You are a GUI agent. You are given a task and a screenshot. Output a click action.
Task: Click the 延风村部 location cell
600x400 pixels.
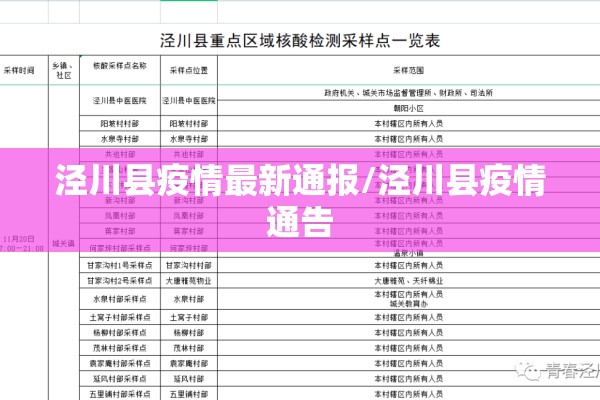[189, 379]
